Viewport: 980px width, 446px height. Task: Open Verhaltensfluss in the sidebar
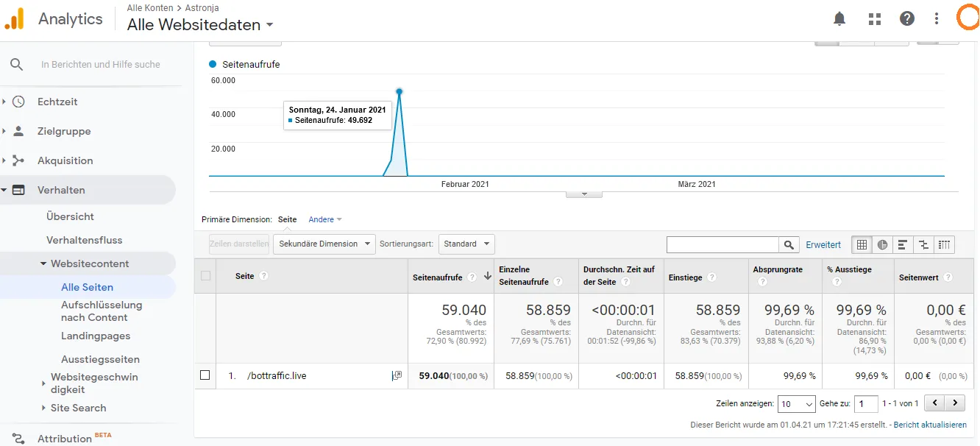point(84,240)
